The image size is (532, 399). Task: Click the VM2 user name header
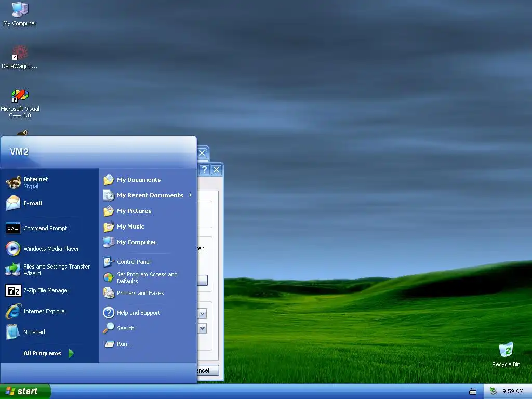[19, 152]
